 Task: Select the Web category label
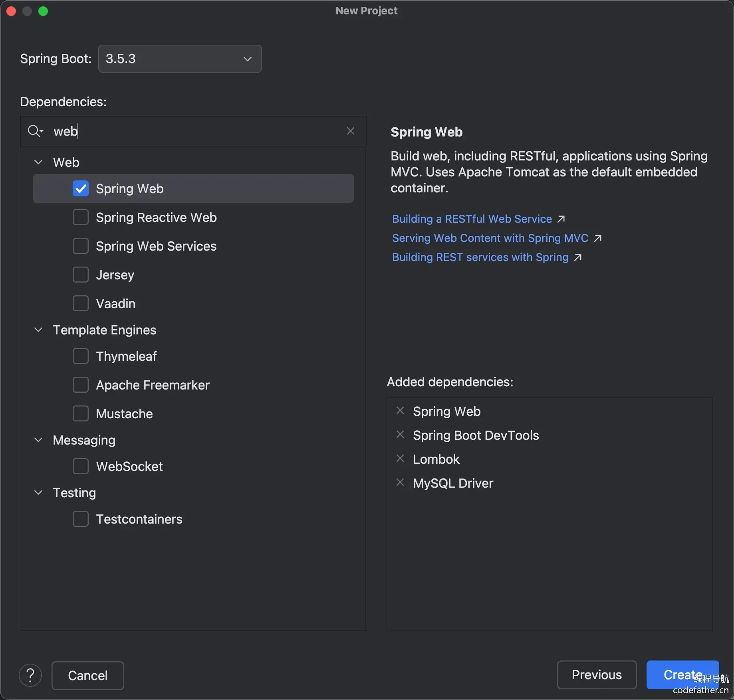[66, 162]
